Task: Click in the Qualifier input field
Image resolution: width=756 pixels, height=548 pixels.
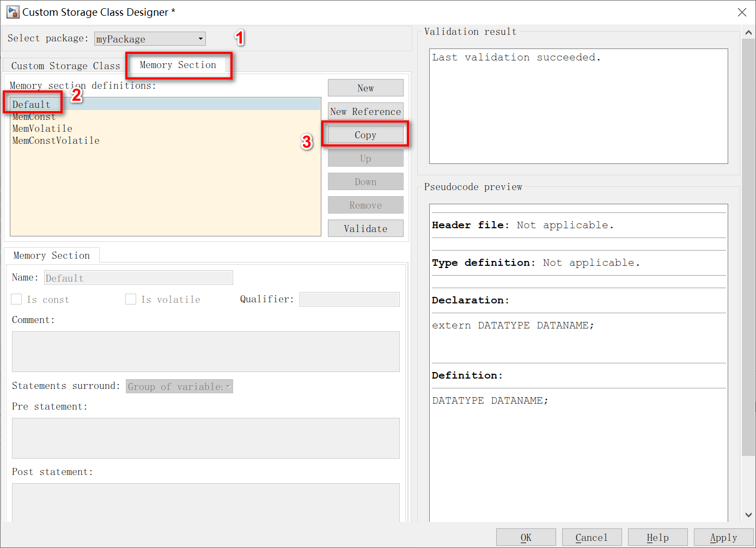Action: coord(349,299)
